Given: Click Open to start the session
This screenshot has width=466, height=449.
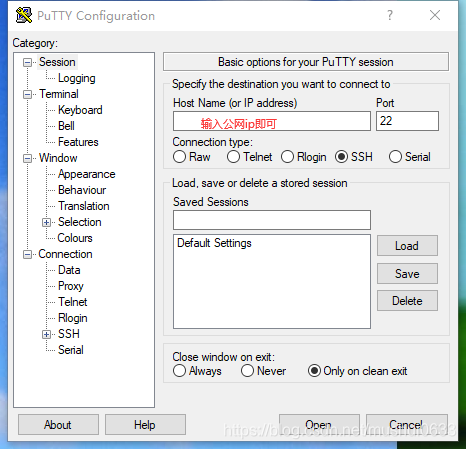Looking at the screenshot, I should [x=319, y=425].
